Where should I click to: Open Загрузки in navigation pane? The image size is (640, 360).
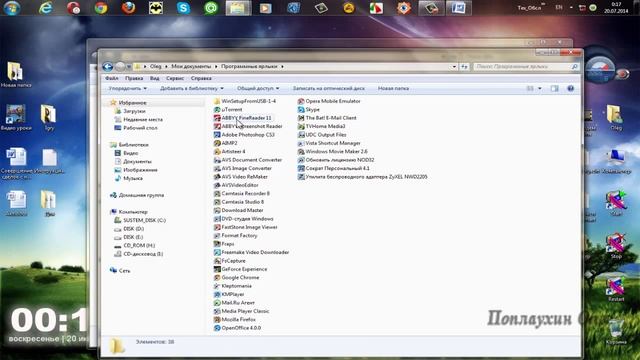tap(130, 111)
